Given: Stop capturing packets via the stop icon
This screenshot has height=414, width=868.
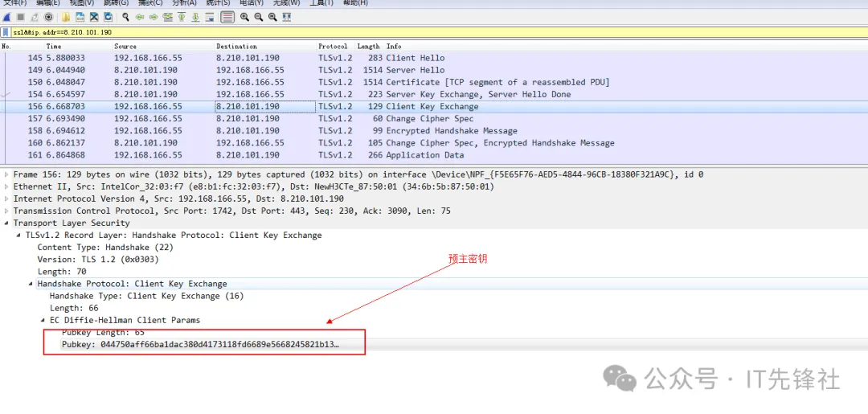Looking at the screenshot, I should pyautogui.click(x=20, y=17).
